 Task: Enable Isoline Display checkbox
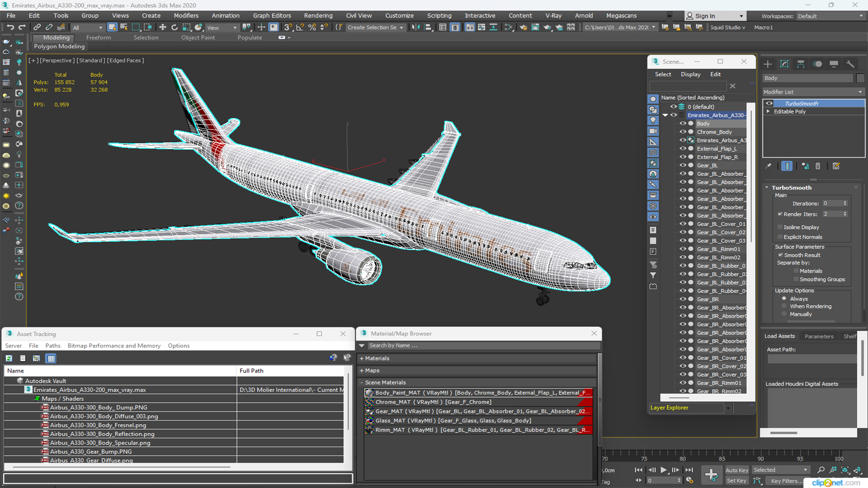point(780,227)
